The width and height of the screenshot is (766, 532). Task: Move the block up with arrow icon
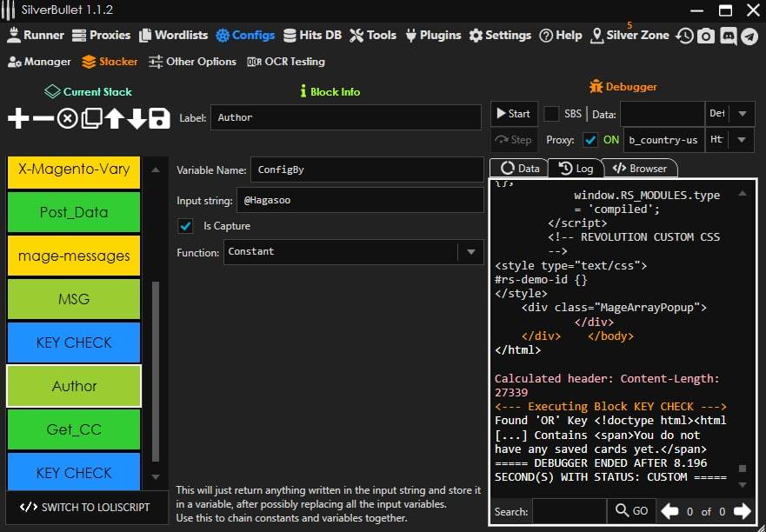pyautogui.click(x=114, y=119)
